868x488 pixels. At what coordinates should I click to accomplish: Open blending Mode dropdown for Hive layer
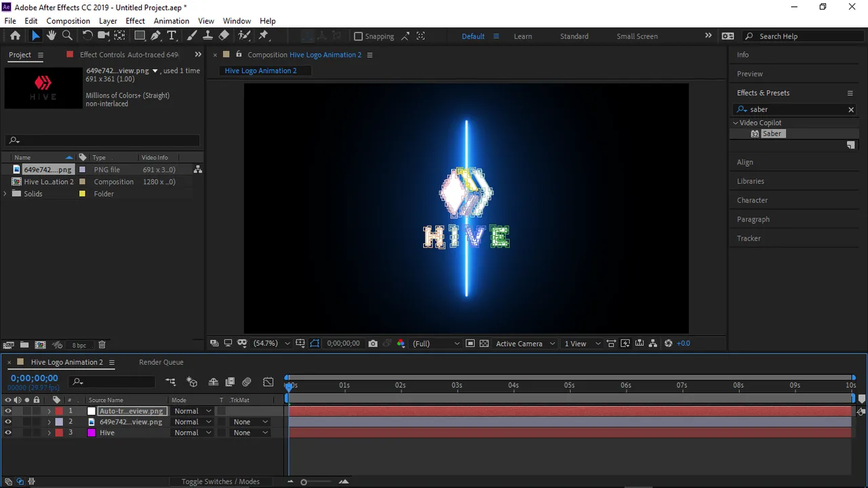click(x=193, y=432)
